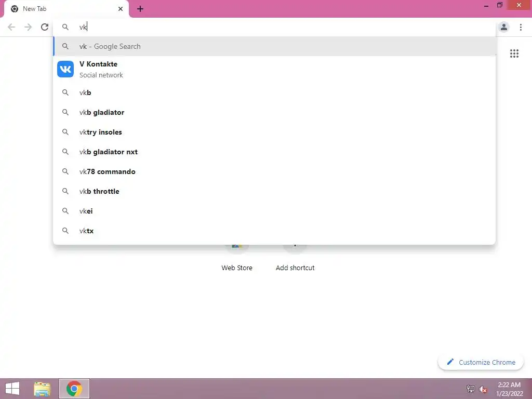The height and width of the screenshot is (399, 532).
Task: Pick the 'vkb' suggestion
Action: click(x=274, y=92)
